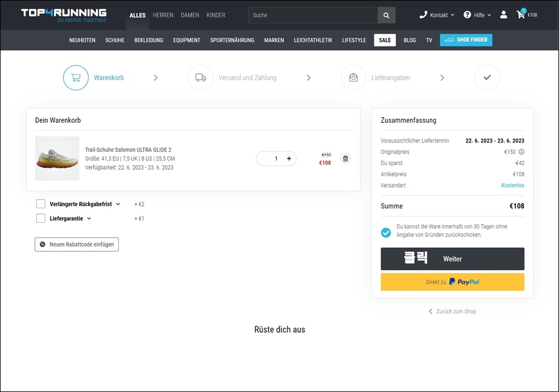
Task: Click the phone Kontakt icon
Action: [423, 15]
